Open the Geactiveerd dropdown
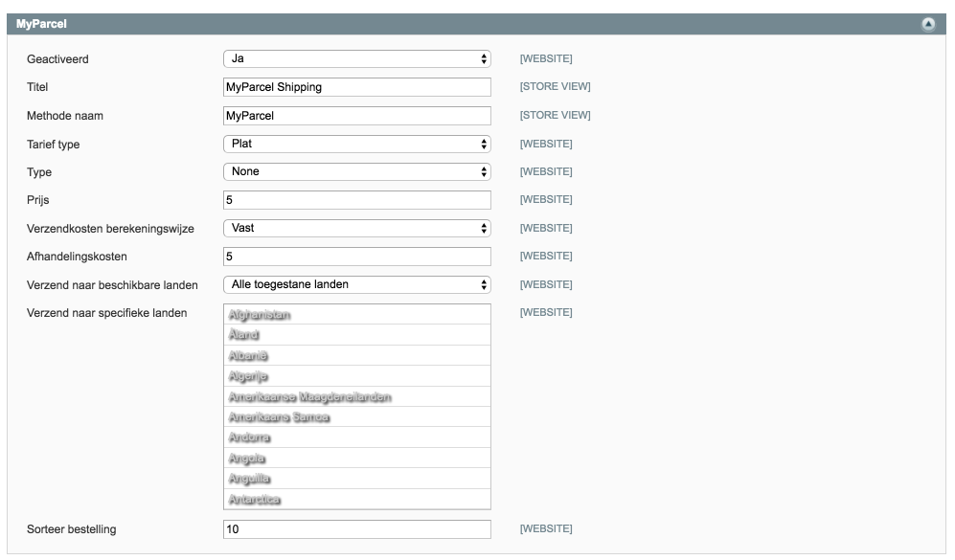 357,58
